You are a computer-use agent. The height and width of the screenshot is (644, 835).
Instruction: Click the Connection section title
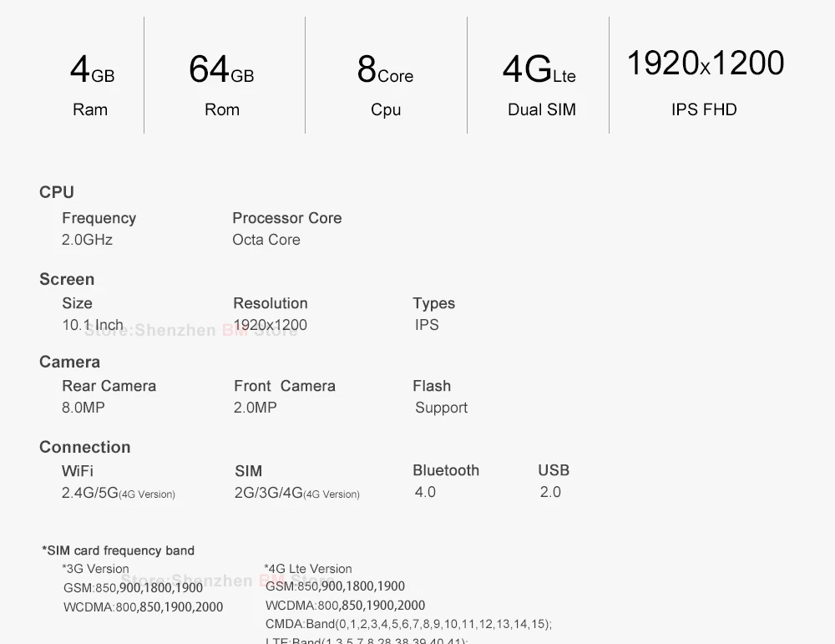click(84, 447)
